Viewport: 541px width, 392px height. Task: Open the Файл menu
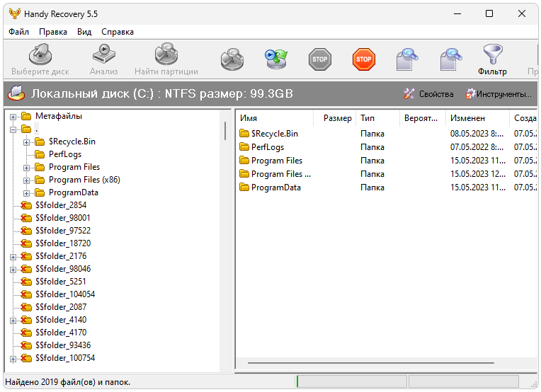pyautogui.click(x=18, y=32)
